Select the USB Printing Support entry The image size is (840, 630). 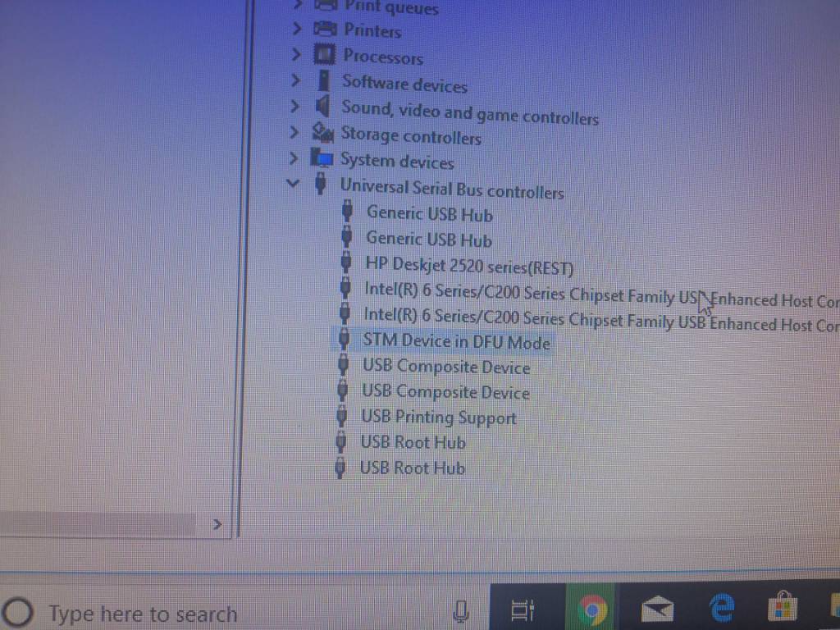[439, 418]
